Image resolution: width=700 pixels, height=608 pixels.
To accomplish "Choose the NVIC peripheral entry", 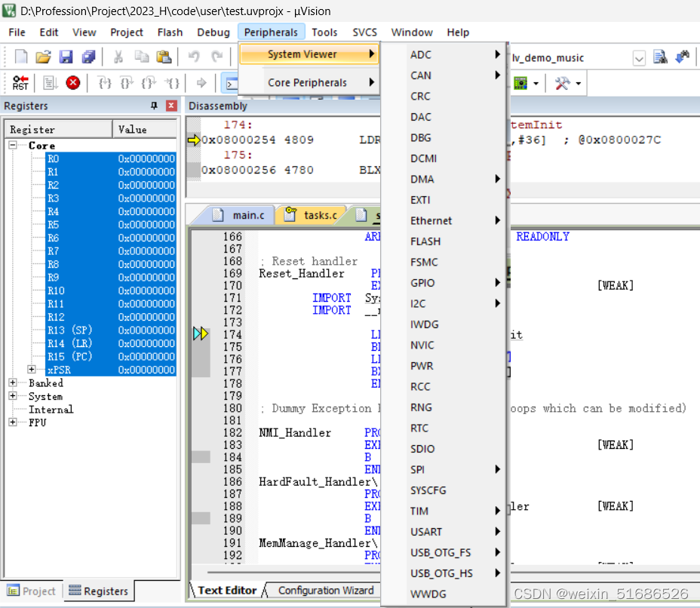I will [444, 345].
